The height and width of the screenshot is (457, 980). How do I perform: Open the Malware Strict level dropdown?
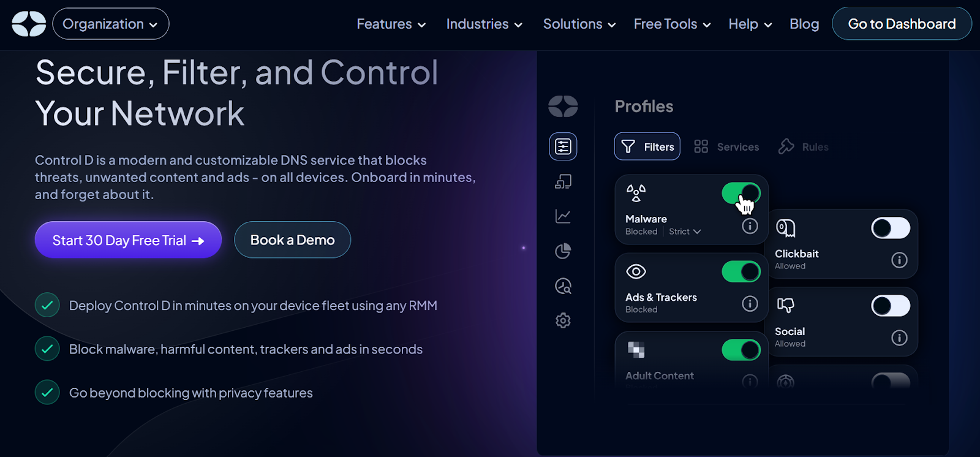[685, 232]
